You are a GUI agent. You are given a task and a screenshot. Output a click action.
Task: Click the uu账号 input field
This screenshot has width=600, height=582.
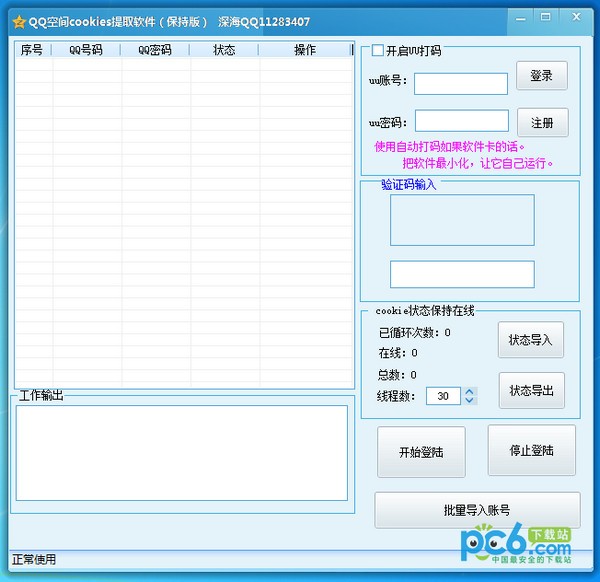tap(461, 83)
